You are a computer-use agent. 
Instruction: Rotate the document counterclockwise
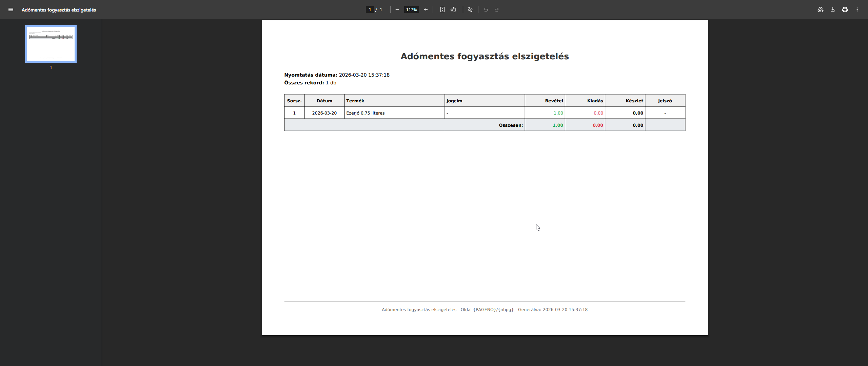click(x=453, y=10)
